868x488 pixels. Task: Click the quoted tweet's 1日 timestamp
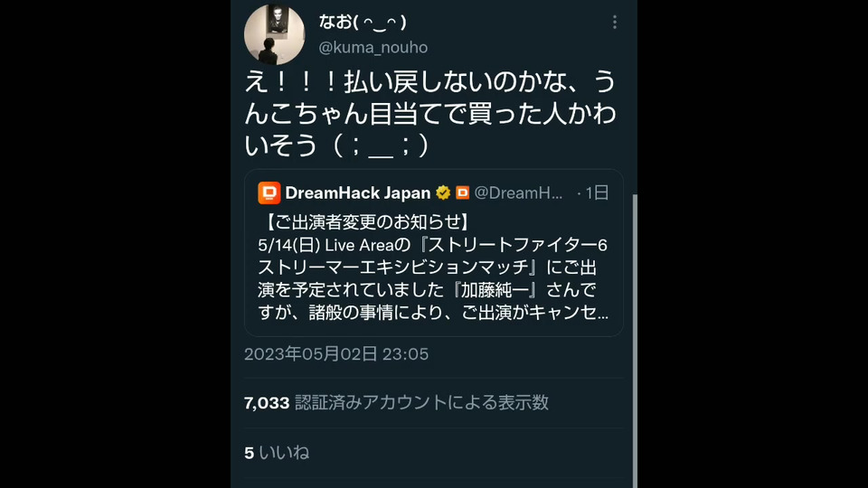click(596, 192)
